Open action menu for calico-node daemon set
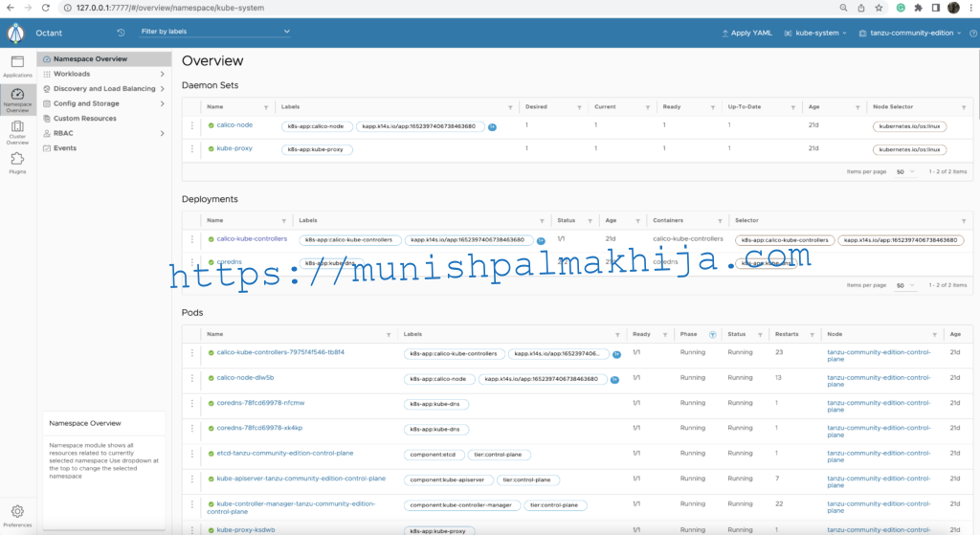This screenshot has width=980, height=535. (x=191, y=125)
